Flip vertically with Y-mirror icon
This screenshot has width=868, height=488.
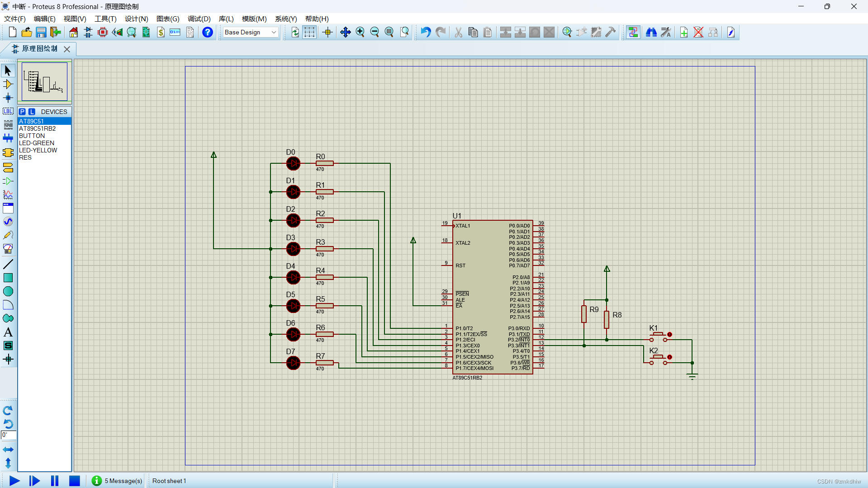coord(8,463)
